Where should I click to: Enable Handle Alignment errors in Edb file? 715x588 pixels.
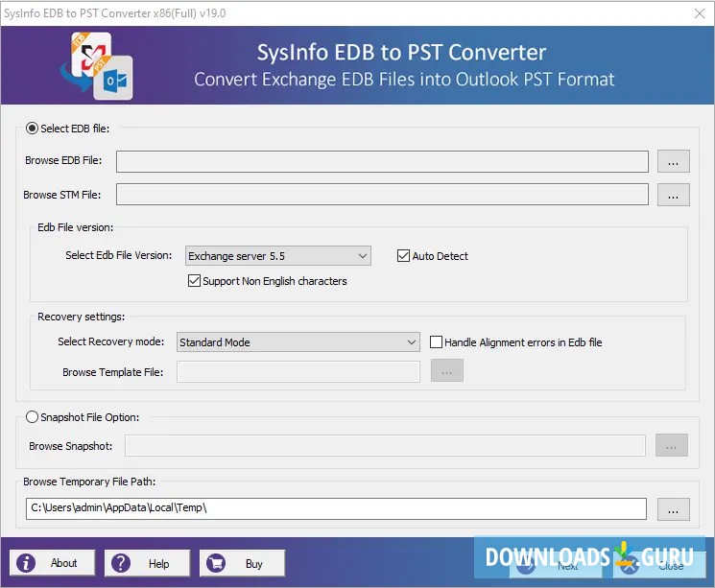436,341
